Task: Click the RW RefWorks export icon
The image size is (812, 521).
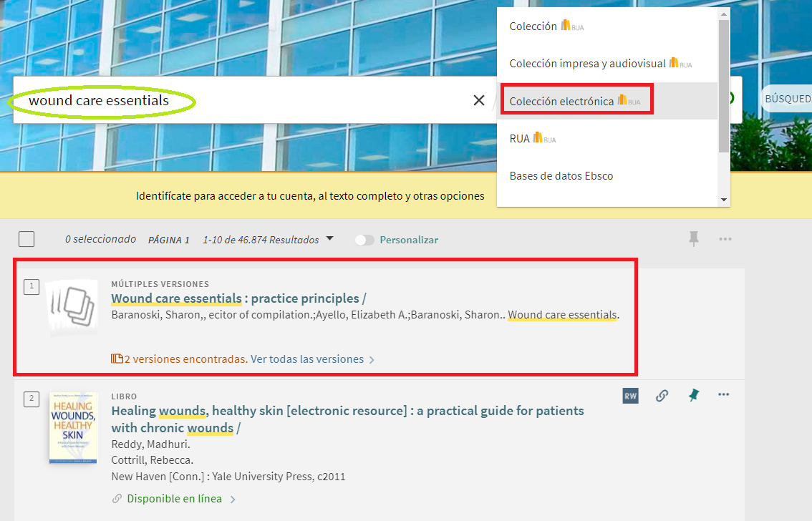Action: tap(630, 396)
